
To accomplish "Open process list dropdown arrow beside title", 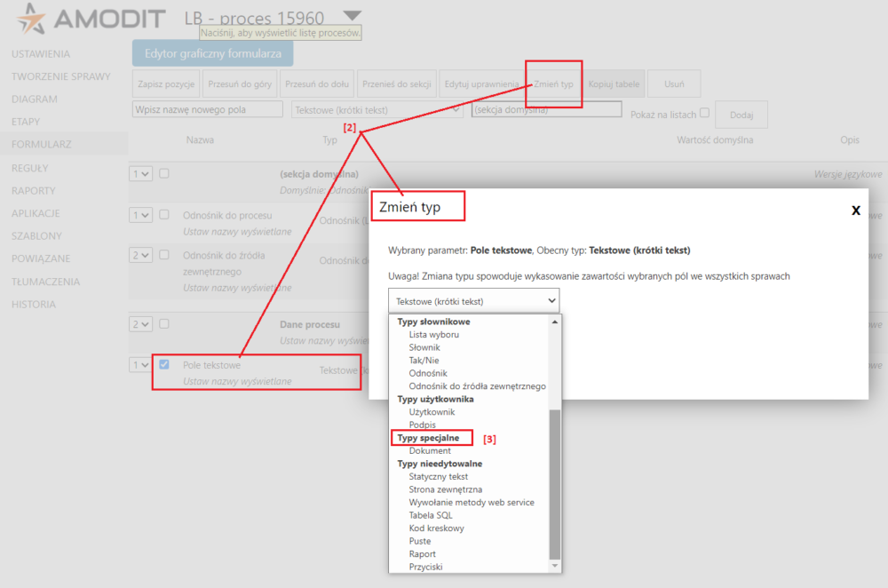I will (352, 16).
